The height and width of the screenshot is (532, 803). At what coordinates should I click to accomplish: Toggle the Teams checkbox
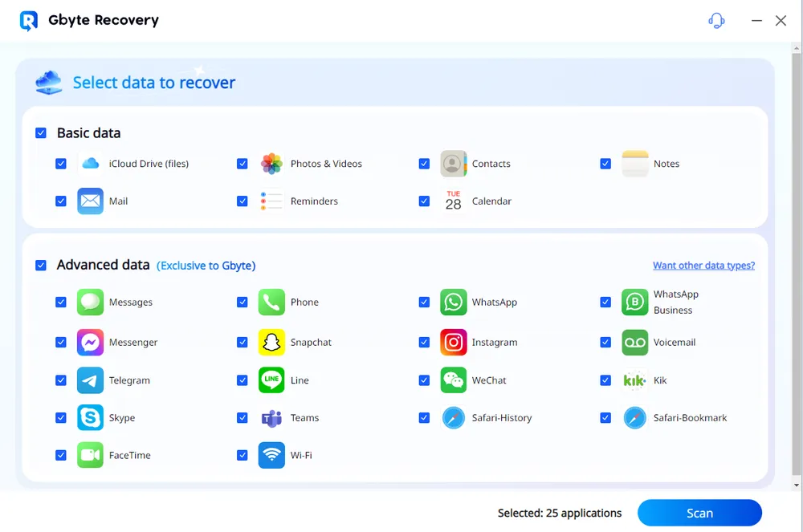[243, 417]
